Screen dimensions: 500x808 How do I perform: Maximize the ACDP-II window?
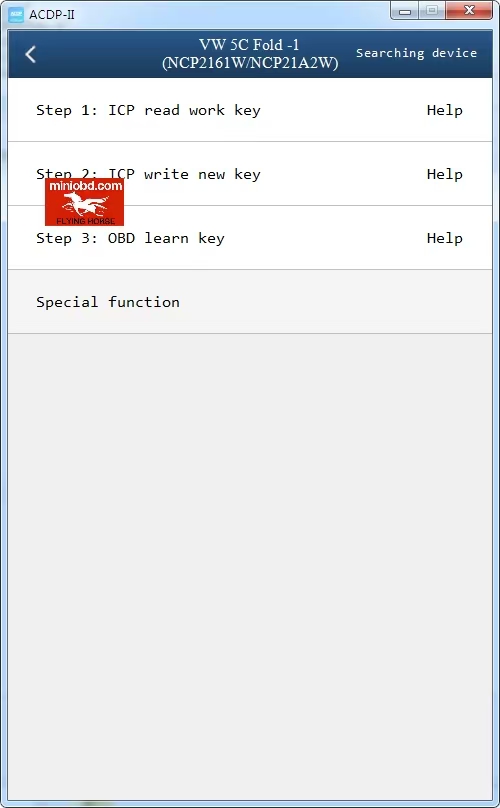tap(432, 11)
